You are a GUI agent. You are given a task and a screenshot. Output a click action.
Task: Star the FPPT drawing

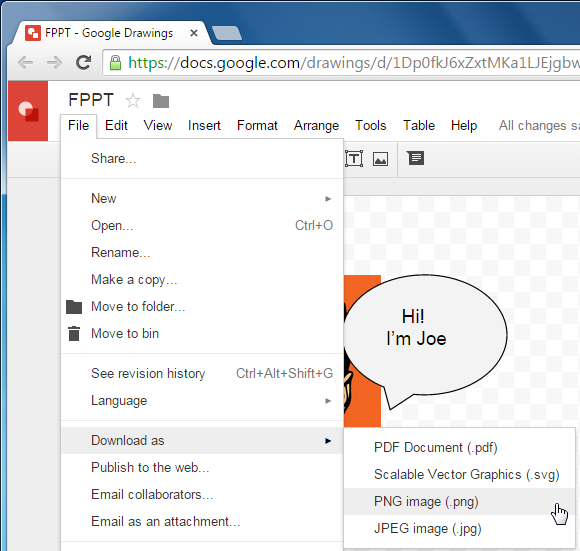click(133, 101)
